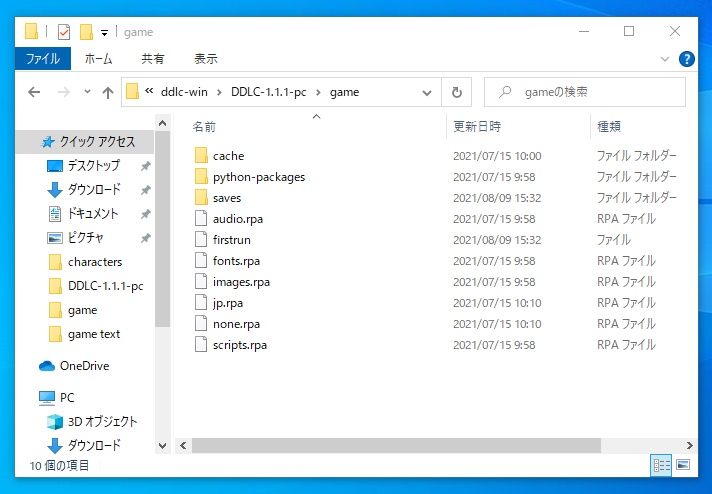This screenshot has width=712, height=494.
Task: Select game text folder in navigation pane
Action: tap(94, 334)
